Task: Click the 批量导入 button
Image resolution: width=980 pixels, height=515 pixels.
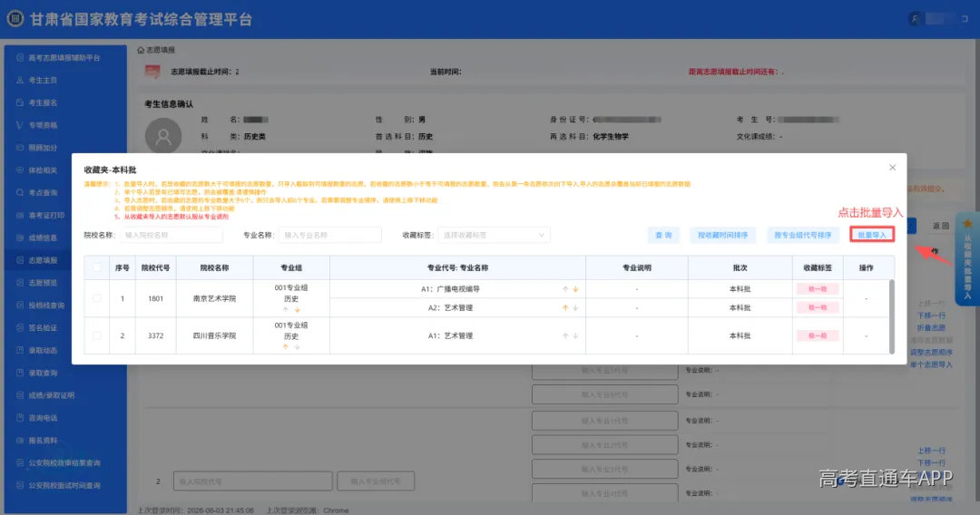Action: click(872, 235)
